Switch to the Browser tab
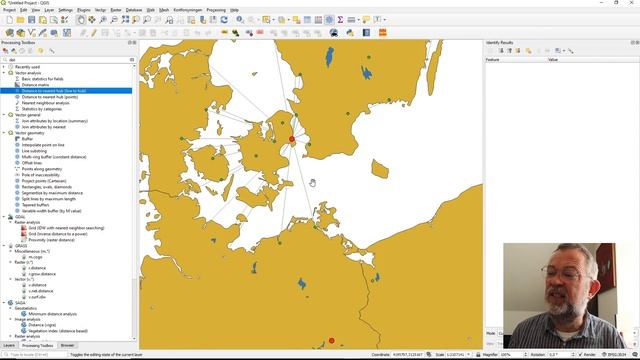This screenshot has height=360, width=640. tap(67, 345)
